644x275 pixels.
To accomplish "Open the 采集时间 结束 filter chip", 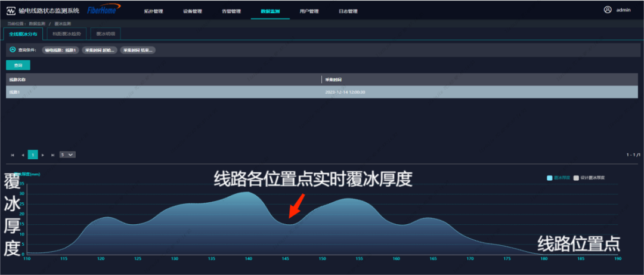I will click(x=138, y=50).
